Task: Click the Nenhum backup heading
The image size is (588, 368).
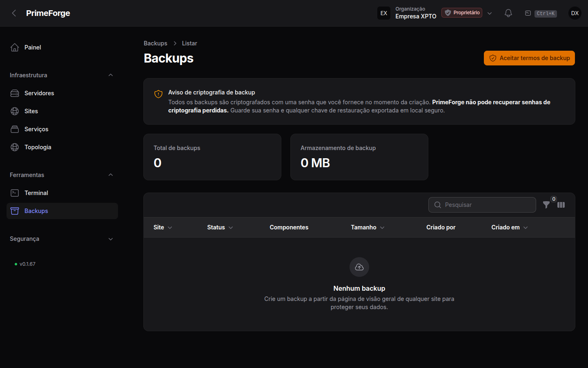Action: tap(359, 288)
